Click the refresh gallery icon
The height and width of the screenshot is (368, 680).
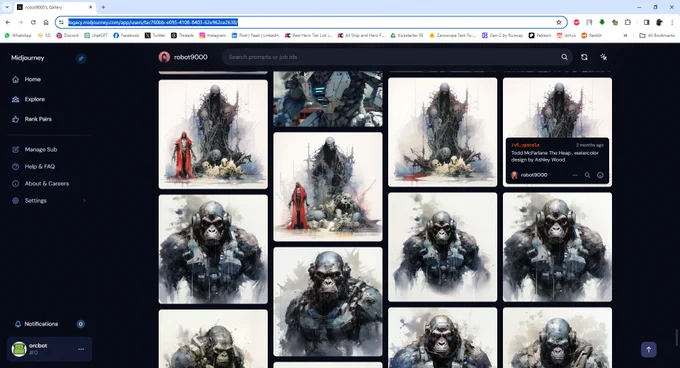click(584, 57)
